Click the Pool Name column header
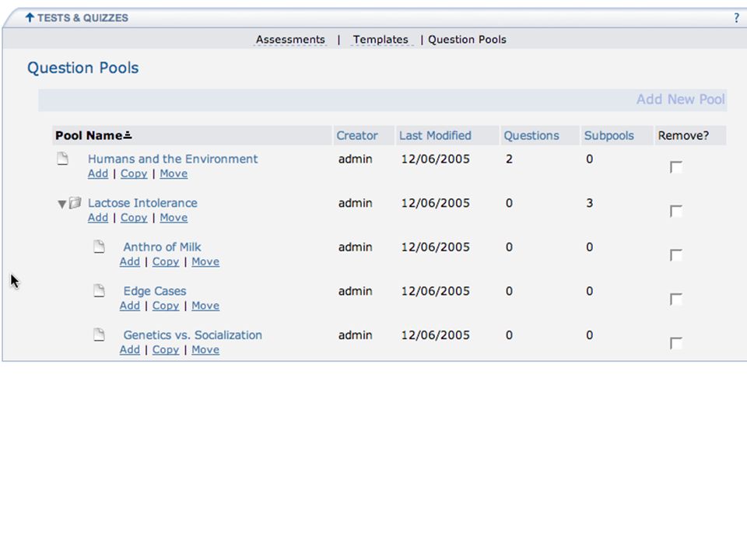Image resolution: width=747 pixels, height=560 pixels. click(89, 135)
